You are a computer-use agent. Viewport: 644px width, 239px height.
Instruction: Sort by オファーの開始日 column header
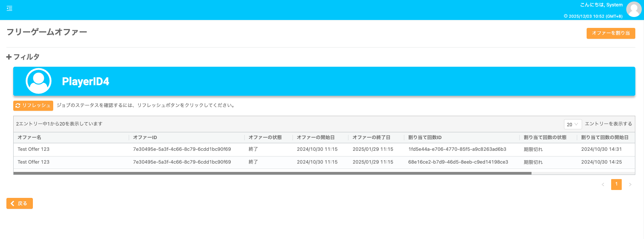point(316,138)
